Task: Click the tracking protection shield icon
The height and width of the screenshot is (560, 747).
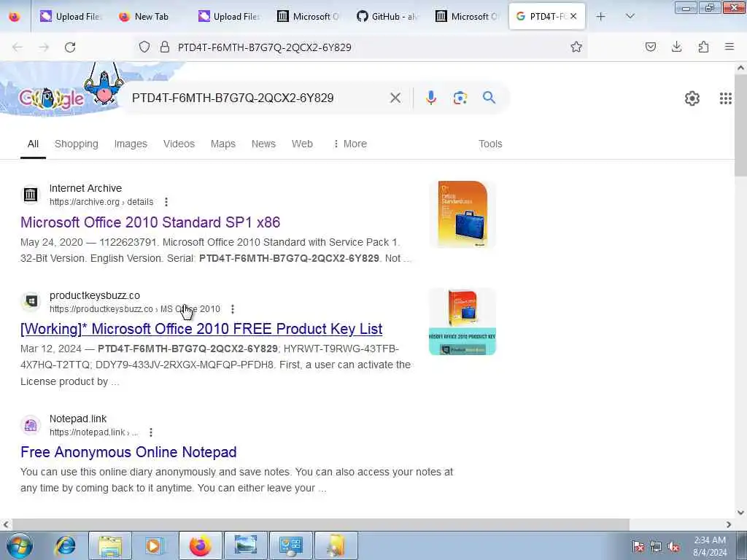Action: point(144,47)
